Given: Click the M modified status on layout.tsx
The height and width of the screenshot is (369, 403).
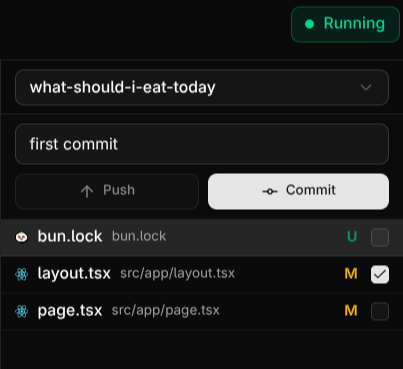Looking at the screenshot, I should click(x=351, y=274).
